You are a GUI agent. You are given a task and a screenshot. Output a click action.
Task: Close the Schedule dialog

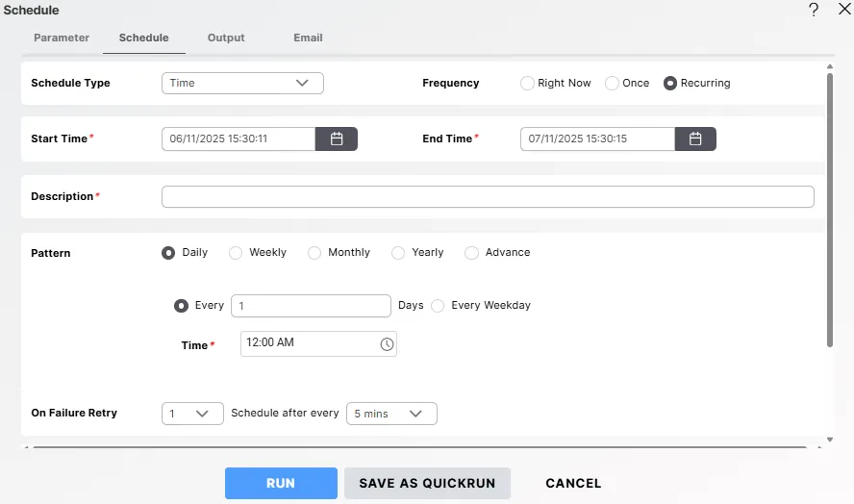[843, 10]
